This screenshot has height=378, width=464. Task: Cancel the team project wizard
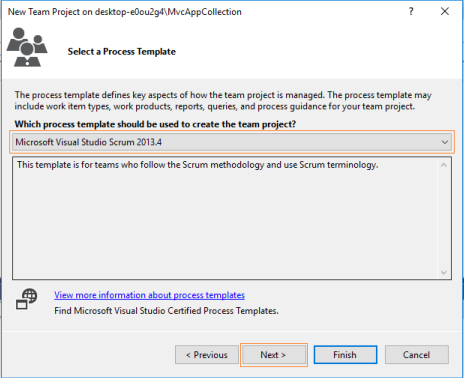417,355
